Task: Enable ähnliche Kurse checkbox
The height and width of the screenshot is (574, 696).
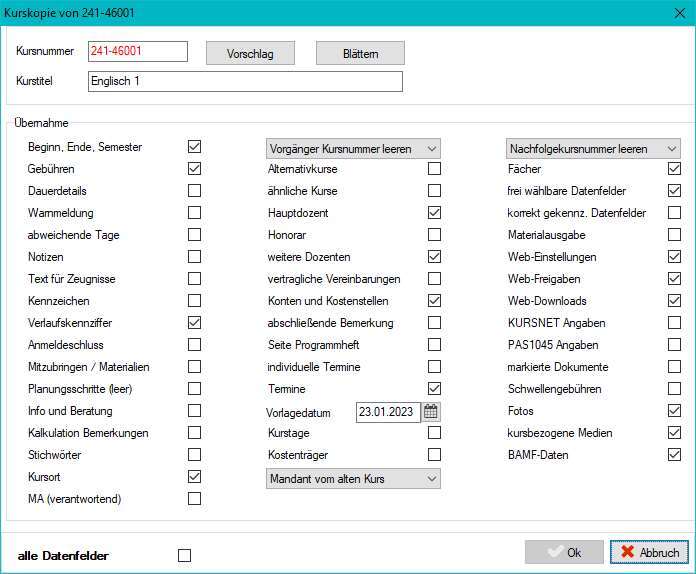Action: (x=435, y=190)
